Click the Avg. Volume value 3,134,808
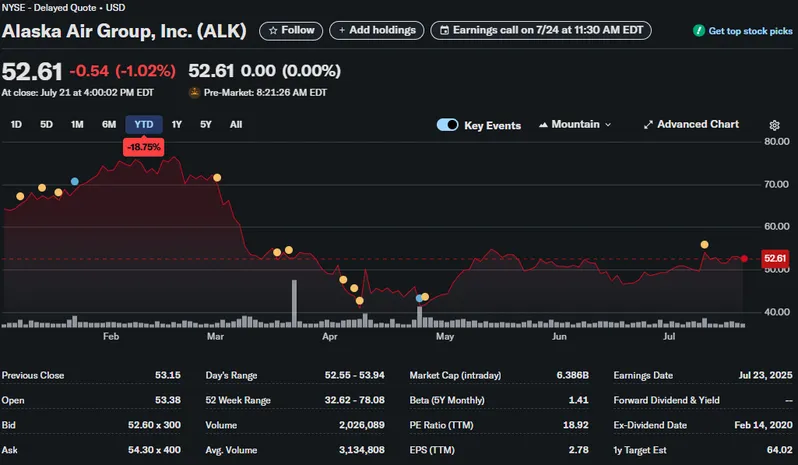Viewport: 798px width, 465px height. pos(362,450)
